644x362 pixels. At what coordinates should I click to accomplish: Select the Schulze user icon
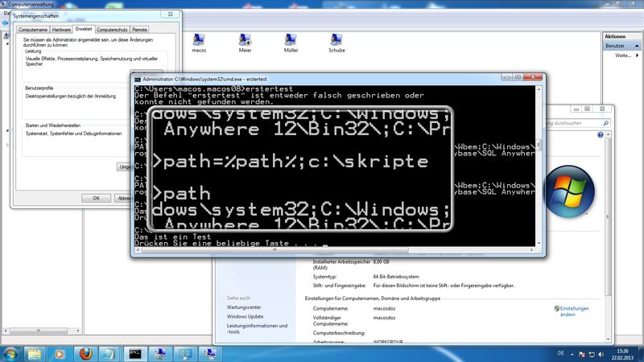pyautogui.click(x=336, y=39)
